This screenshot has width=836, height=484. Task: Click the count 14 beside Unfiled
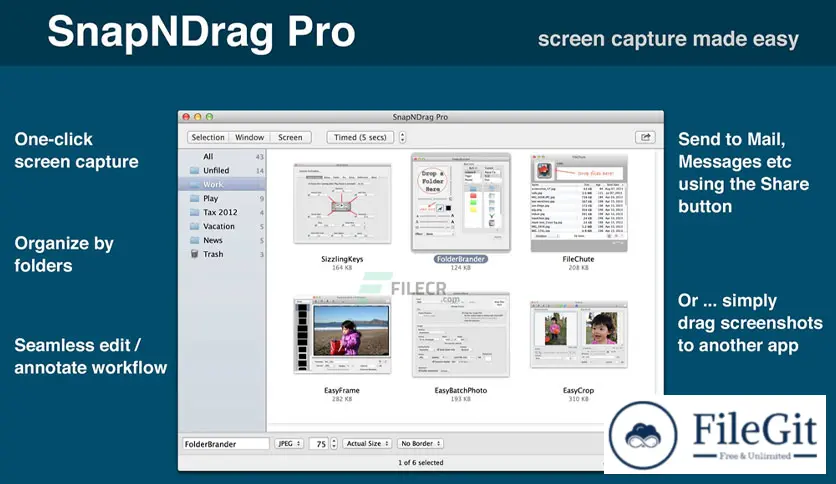[260, 171]
